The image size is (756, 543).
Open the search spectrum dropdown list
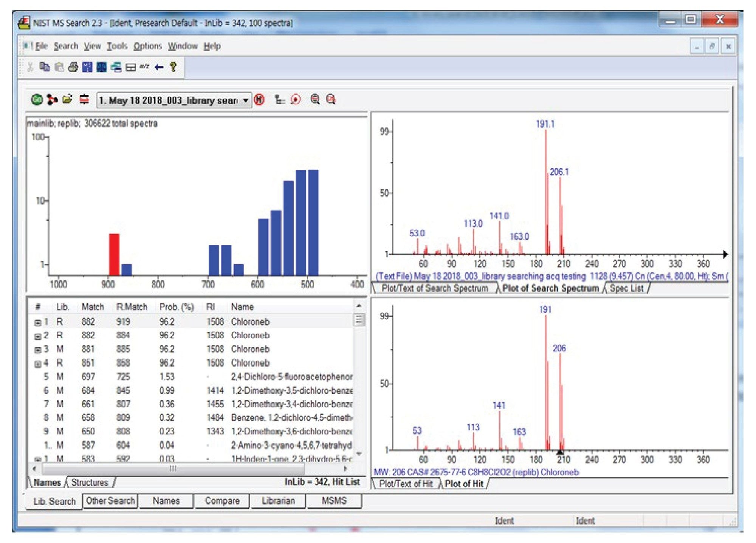246,101
